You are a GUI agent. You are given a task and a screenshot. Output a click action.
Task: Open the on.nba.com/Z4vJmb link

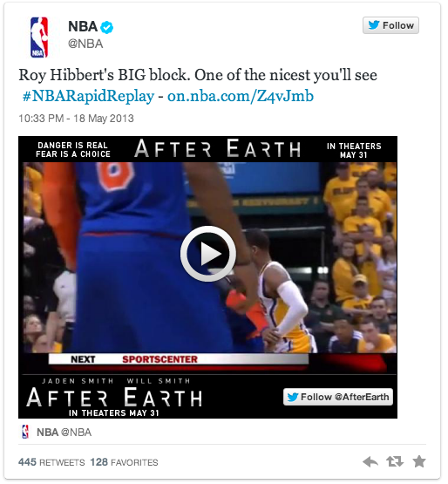coord(241,96)
